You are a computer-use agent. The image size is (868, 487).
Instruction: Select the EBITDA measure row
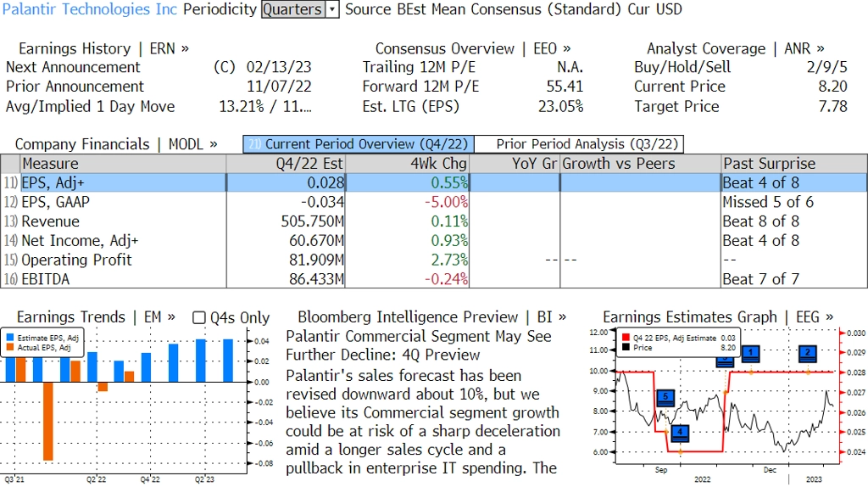click(434, 279)
